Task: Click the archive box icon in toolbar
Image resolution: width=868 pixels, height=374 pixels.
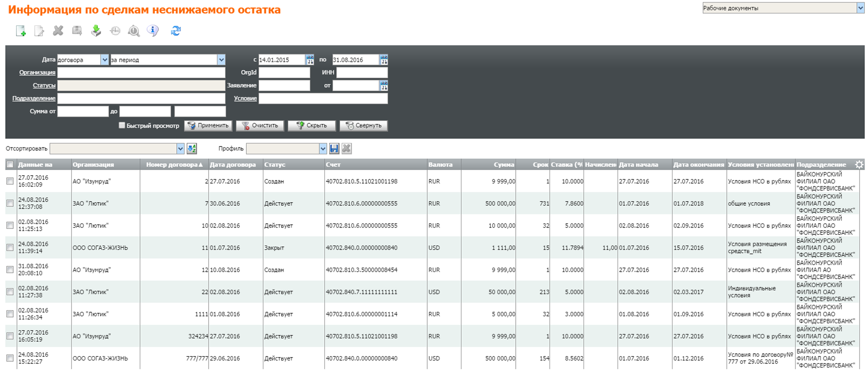Action: (x=77, y=31)
